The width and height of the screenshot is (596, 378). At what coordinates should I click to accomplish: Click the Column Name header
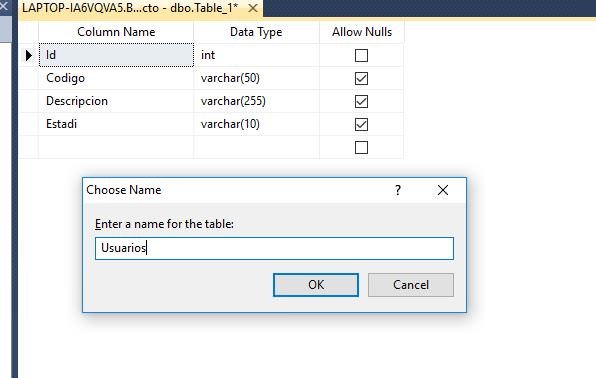[x=116, y=32]
